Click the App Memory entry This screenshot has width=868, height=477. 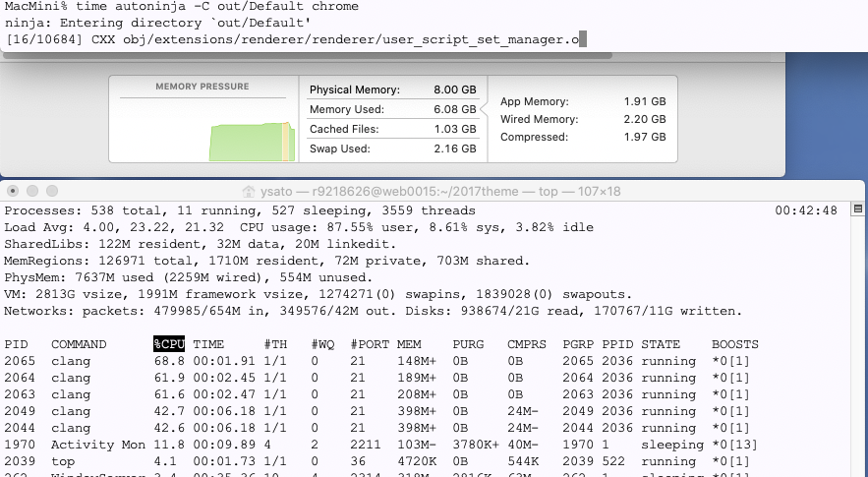(x=582, y=101)
